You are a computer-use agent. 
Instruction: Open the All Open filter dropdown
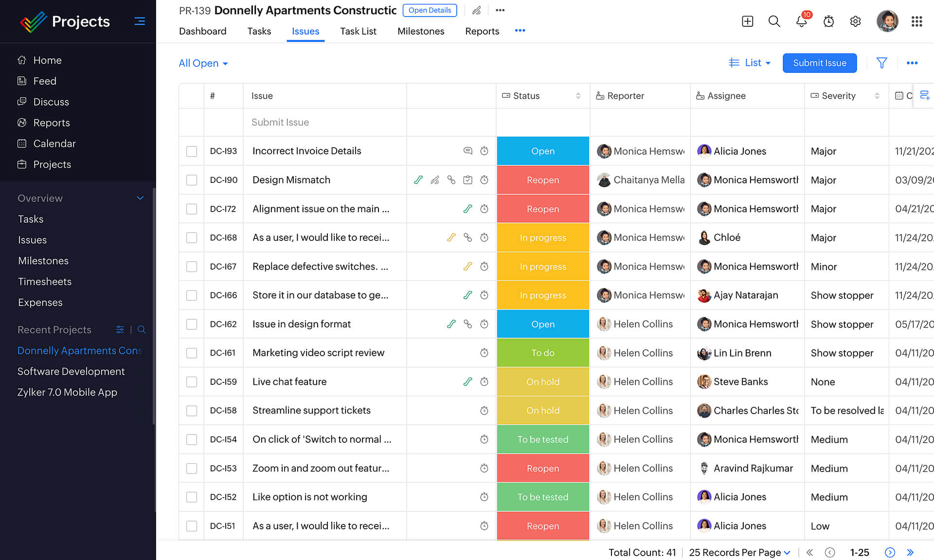tap(203, 63)
